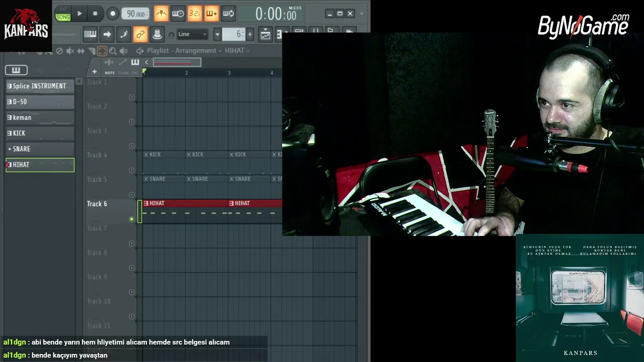Mute Track 3 with its round toggle
The width and height of the screenshot is (644, 362).
coord(132,146)
